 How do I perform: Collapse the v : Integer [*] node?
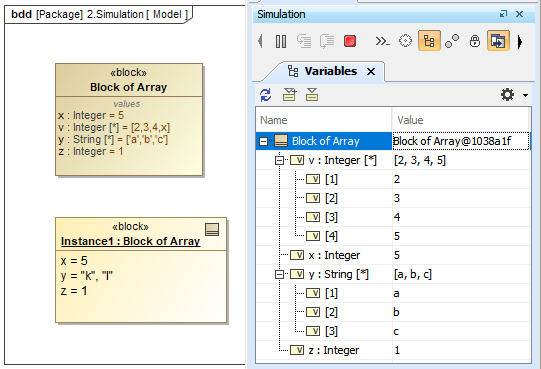(x=279, y=161)
